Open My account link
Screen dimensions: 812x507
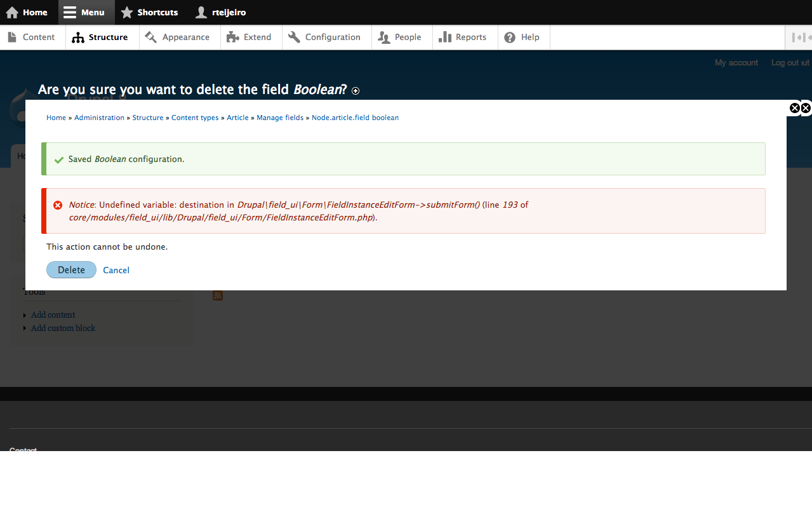[736, 62]
